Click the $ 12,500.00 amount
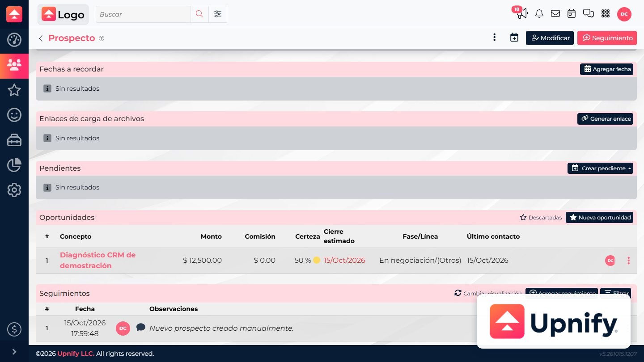The image size is (644, 362). coord(202,261)
